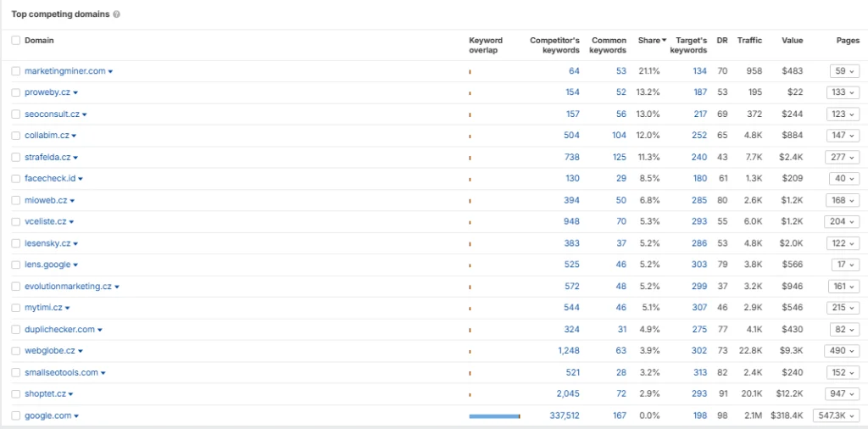Screen dimensions: 868x429
Task: Open the mytimi.cz domain link
Action: (x=44, y=308)
